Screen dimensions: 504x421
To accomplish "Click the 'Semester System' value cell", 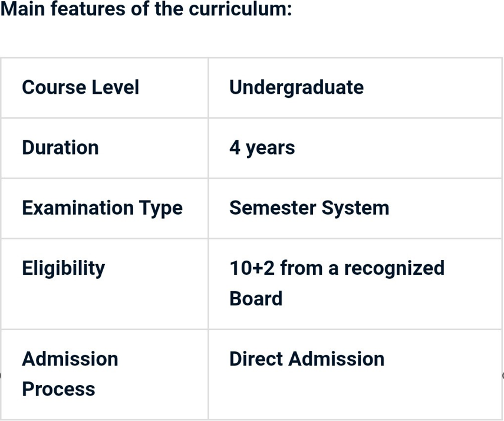I will coord(309,208).
